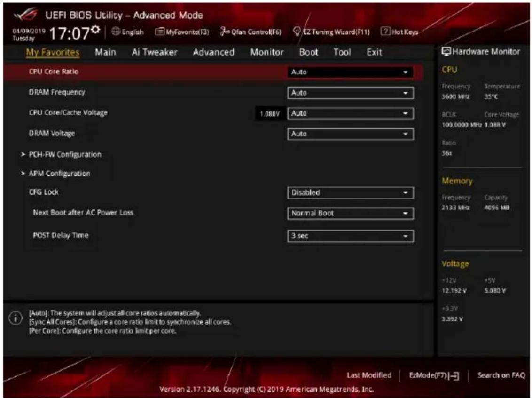The width and height of the screenshot is (532, 398).
Task: Switch to Advanced tab
Action: pyautogui.click(x=214, y=52)
